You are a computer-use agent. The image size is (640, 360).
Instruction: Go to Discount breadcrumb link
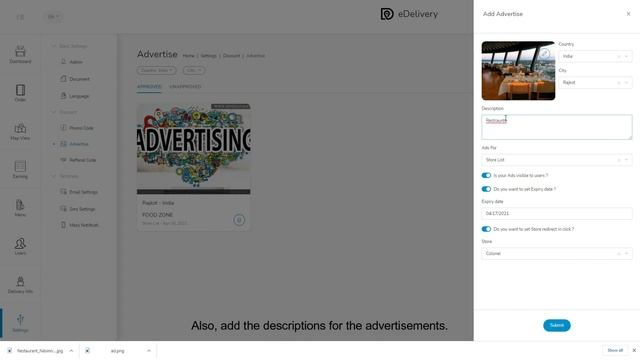tap(231, 56)
